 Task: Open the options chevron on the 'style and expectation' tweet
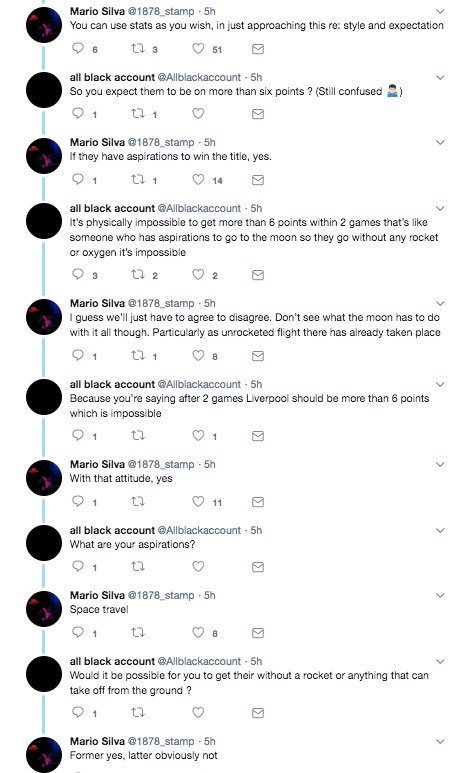pos(440,11)
